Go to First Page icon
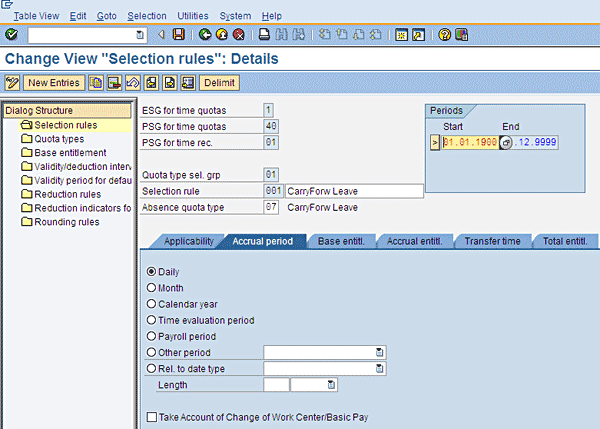 (x=325, y=35)
